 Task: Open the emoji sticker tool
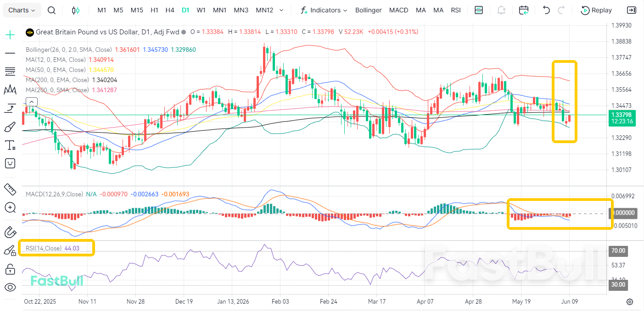tap(10, 163)
